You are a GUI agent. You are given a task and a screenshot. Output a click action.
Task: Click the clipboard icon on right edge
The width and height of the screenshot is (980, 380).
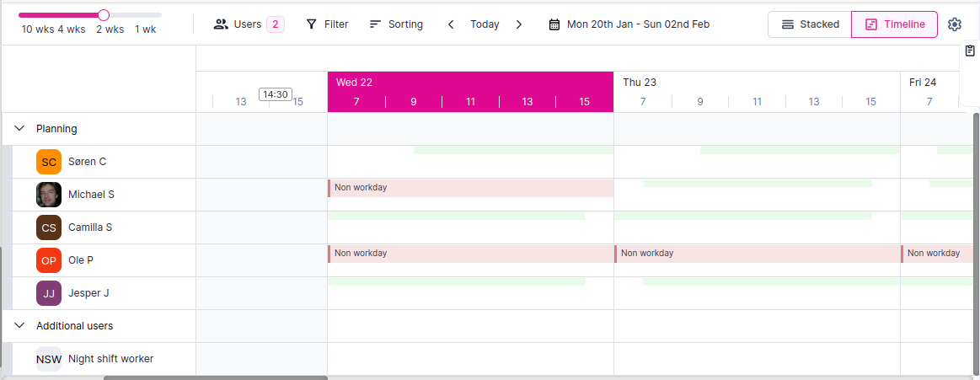pos(970,52)
